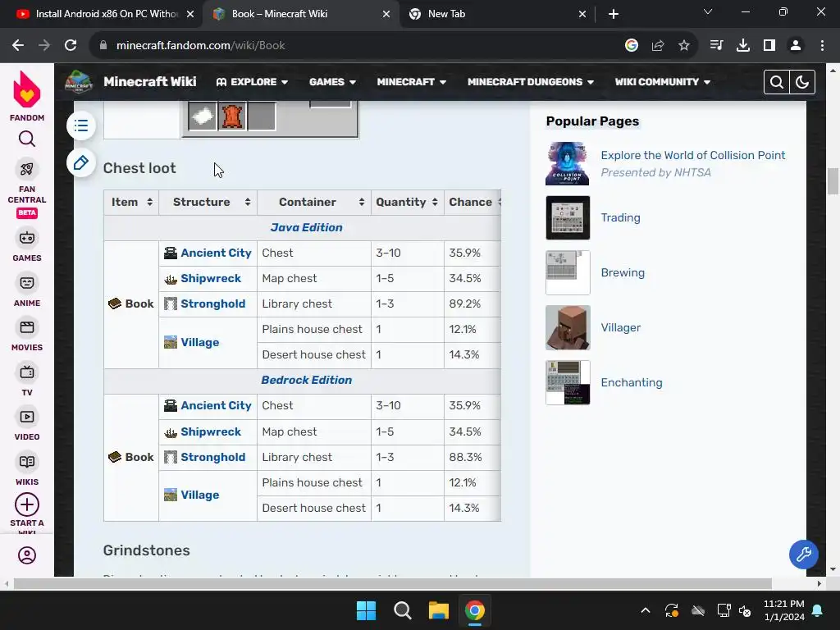Open Village link under Bedrock Edition

click(200, 495)
